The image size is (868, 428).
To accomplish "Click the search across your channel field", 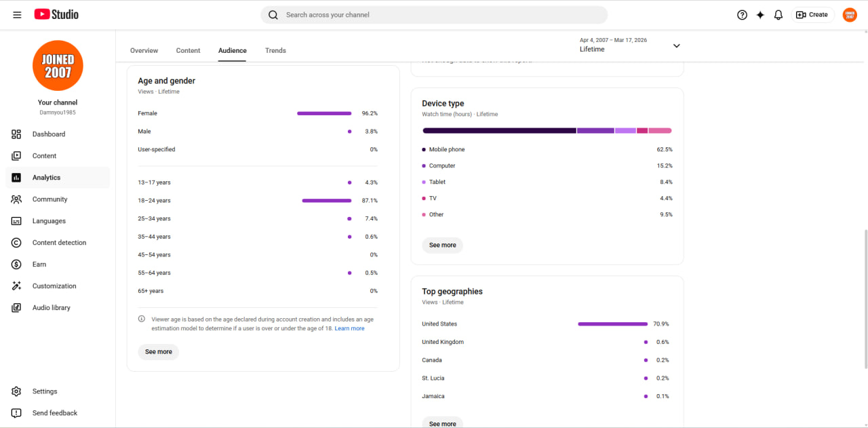I will [434, 15].
